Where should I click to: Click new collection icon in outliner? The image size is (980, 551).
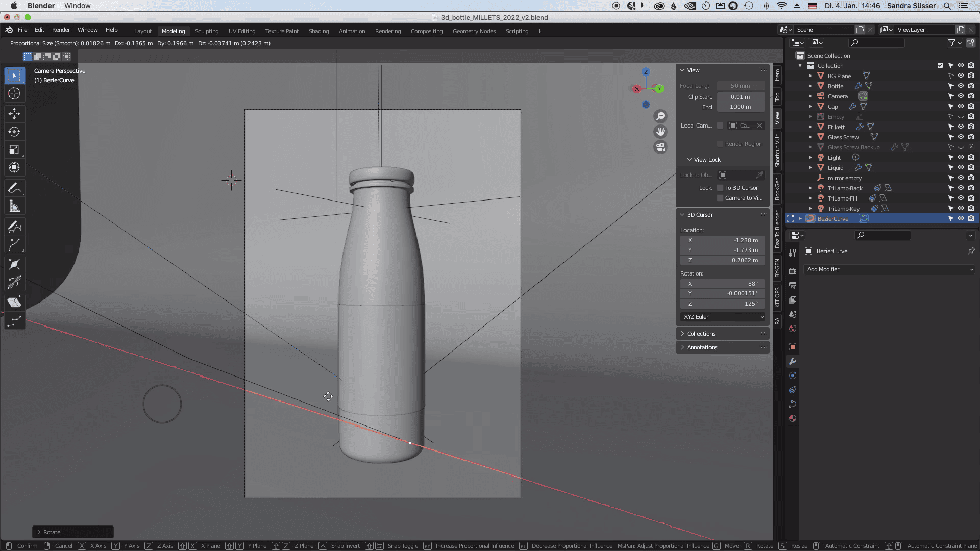pyautogui.click(x=971, y=43)
